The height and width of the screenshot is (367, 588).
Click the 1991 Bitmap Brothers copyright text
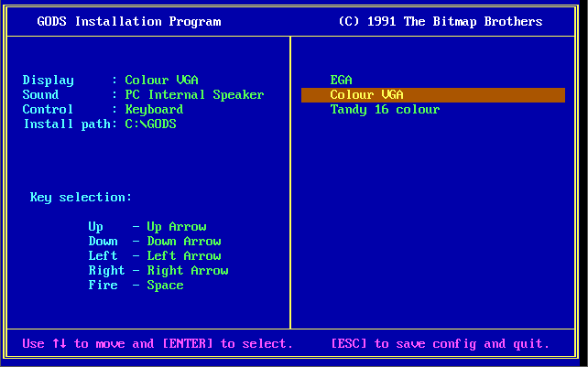440,22
